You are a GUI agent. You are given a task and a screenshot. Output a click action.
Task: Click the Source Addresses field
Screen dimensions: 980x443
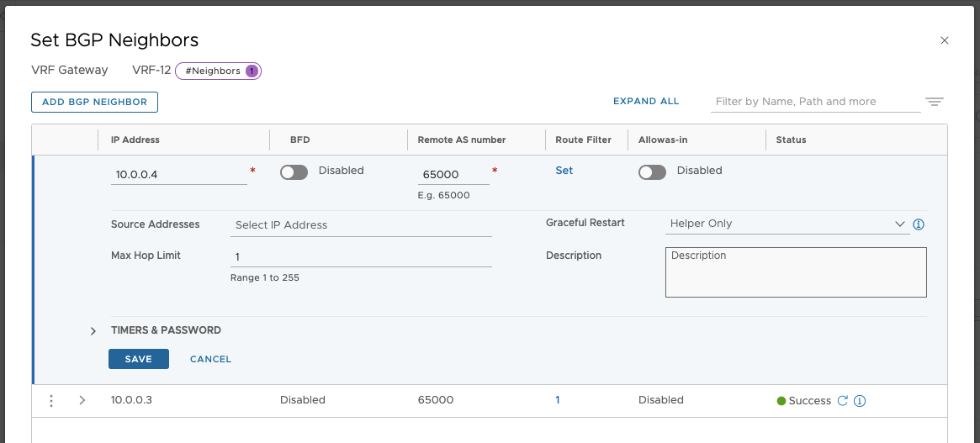click(361, 225)
